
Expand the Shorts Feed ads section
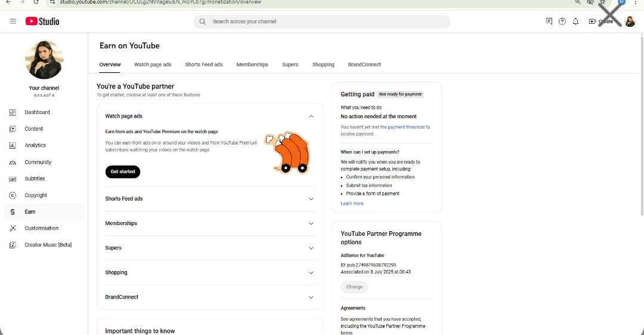(x=311, y=199)
